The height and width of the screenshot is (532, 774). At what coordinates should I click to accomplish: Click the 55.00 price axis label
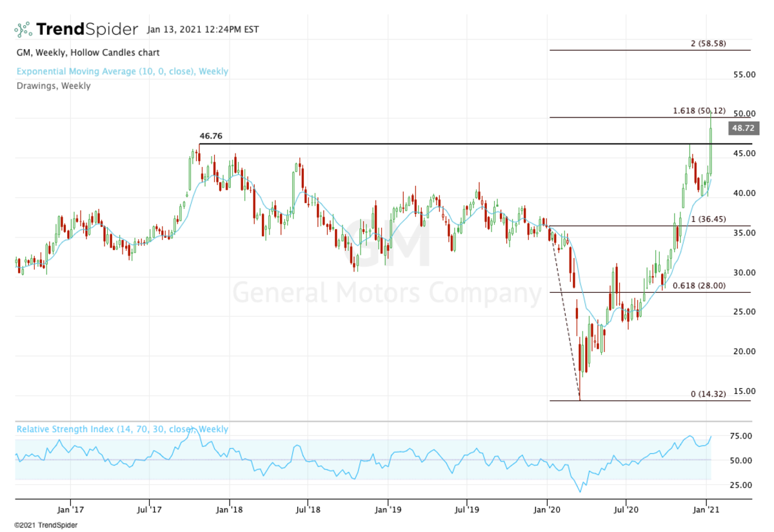[x=744, y=75]
